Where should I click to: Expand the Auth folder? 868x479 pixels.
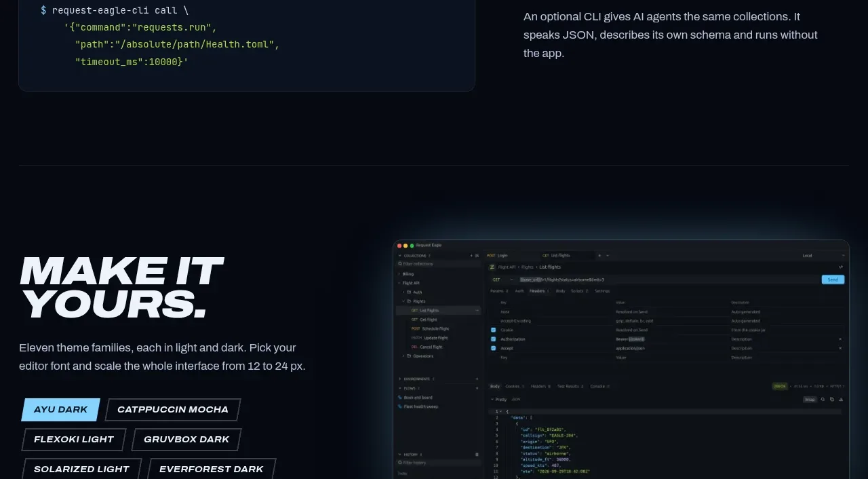403,292
